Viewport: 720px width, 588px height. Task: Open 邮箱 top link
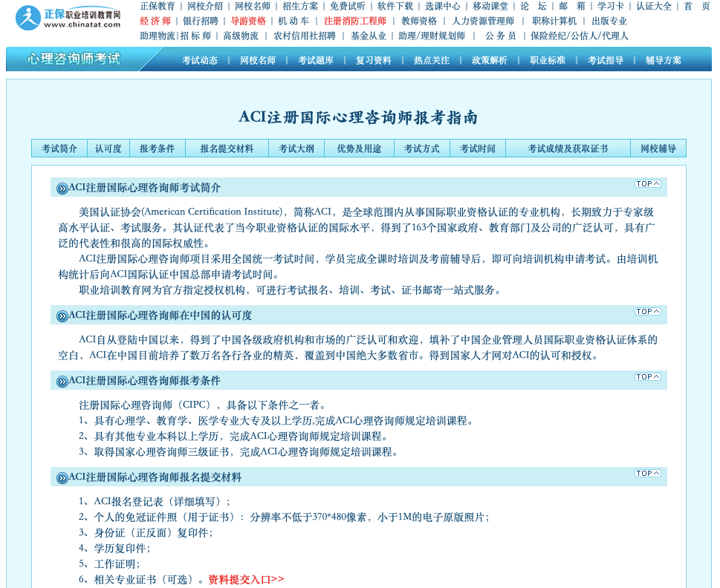(x=572, y=7)
